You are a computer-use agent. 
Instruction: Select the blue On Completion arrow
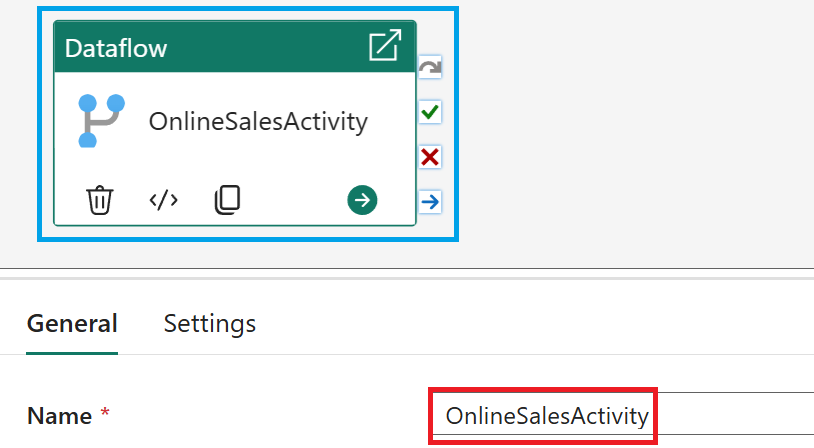tap(430, 202)
